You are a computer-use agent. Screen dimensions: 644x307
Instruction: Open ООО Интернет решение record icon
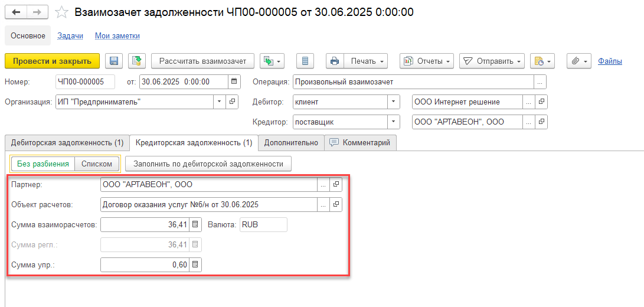(541, 102)
